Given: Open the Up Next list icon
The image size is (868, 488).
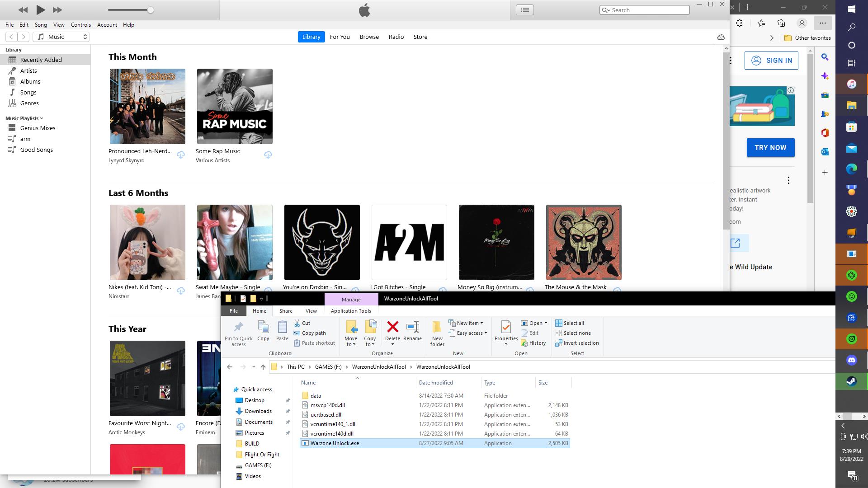Looking at the screenshot, I should pyautogui.click(x=525, y=10).
